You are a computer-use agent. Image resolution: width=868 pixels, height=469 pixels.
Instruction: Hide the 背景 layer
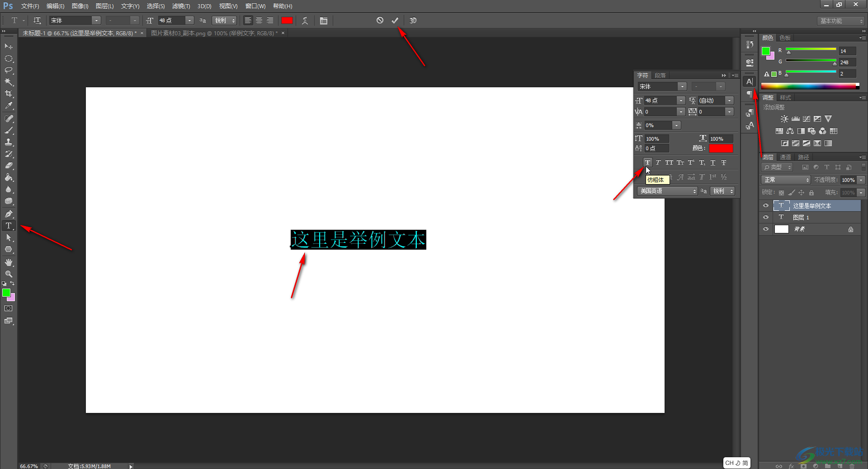pos(766,229)
